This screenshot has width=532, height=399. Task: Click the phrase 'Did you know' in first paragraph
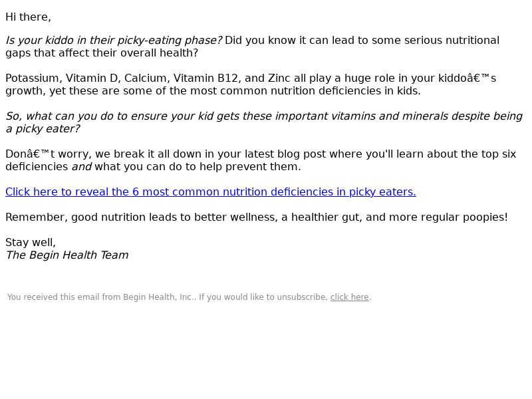click(x=245, y=41)
